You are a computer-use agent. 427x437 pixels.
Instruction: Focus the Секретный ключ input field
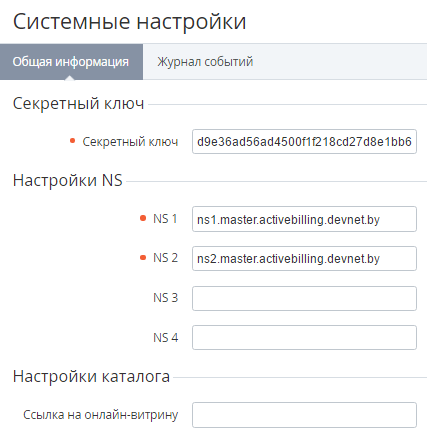[304, 142]
